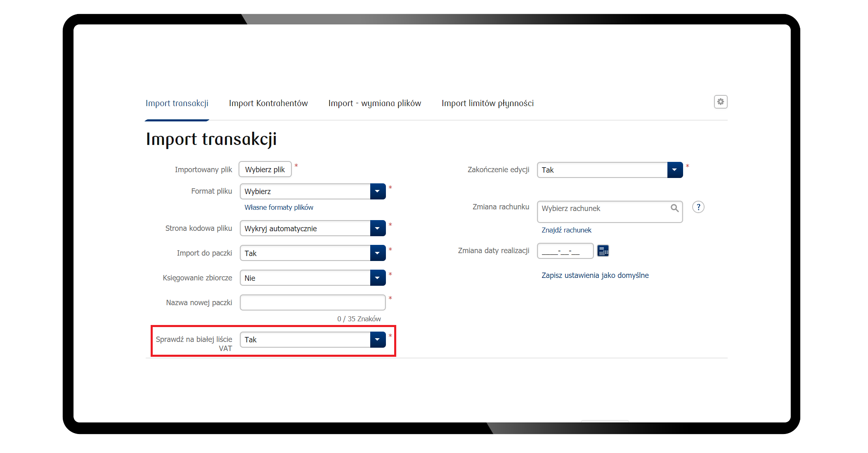Expand the Import do paczki dropdown

coord(377,253)
